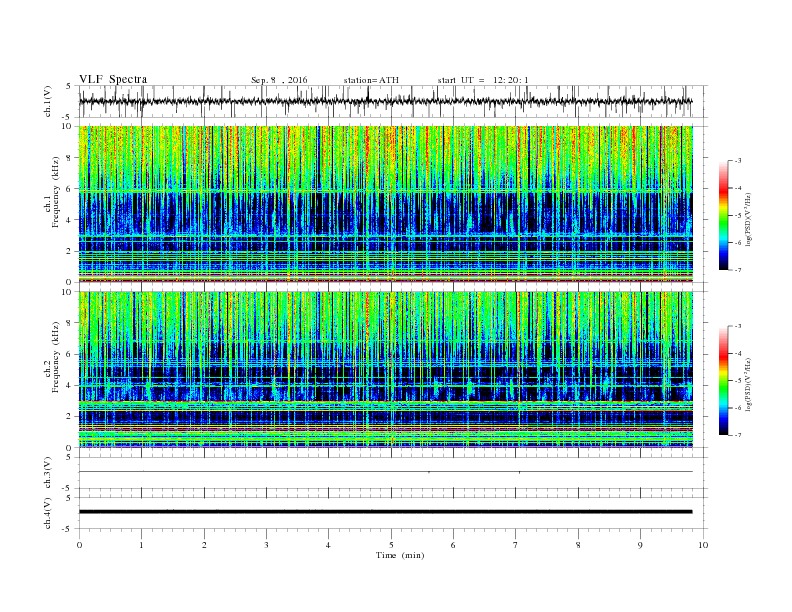Click the "10" kHz tick of ch.1 spectrogram
The image size is (792, 612).
tap(67, 126)
